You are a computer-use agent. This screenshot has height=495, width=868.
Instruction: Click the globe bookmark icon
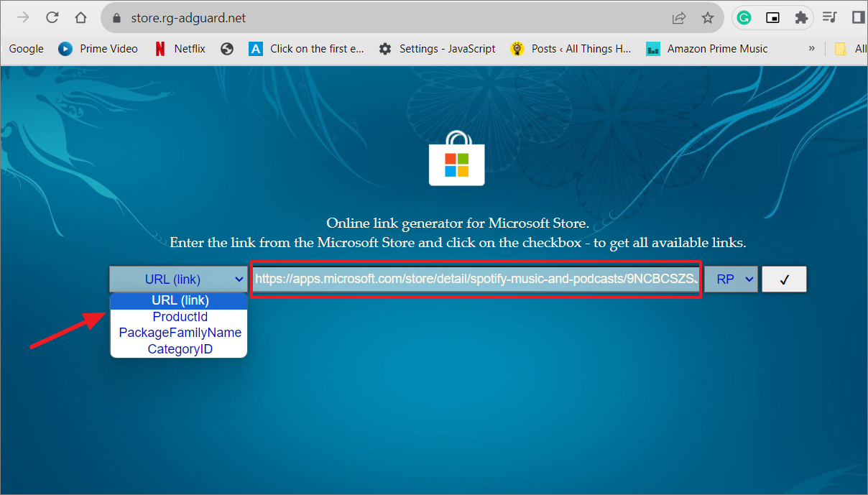(x=227, y=49)
